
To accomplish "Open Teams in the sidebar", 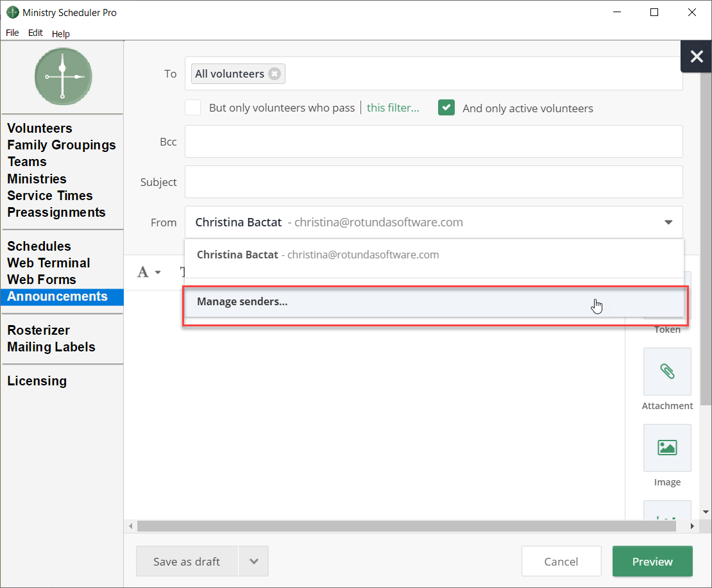I will [27, 162].
